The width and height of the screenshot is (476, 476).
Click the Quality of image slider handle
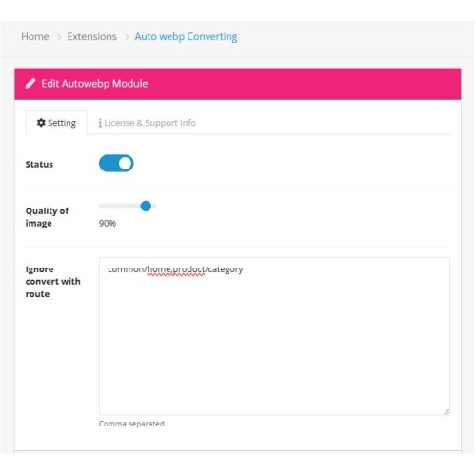pyautogui.click(x=146, y=207)
